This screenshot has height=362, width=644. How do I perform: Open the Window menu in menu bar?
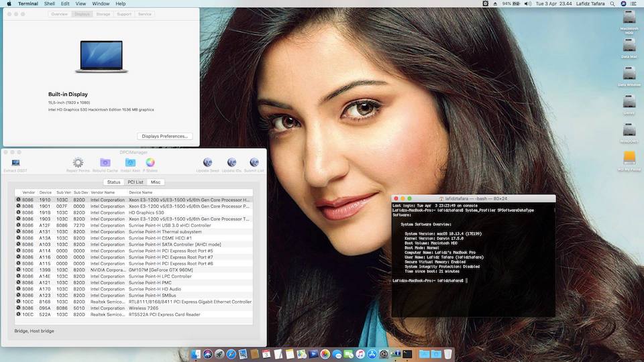101,4
